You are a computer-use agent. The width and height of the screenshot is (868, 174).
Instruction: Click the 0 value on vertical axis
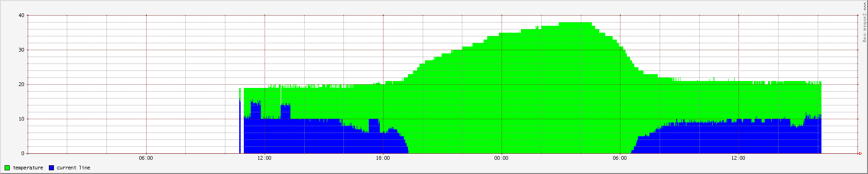coord(23,153)
